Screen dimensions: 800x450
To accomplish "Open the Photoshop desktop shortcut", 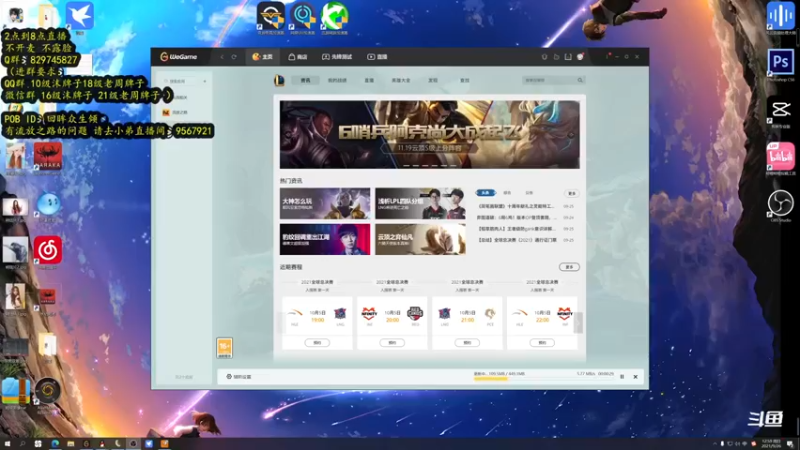I will point(781,65).
